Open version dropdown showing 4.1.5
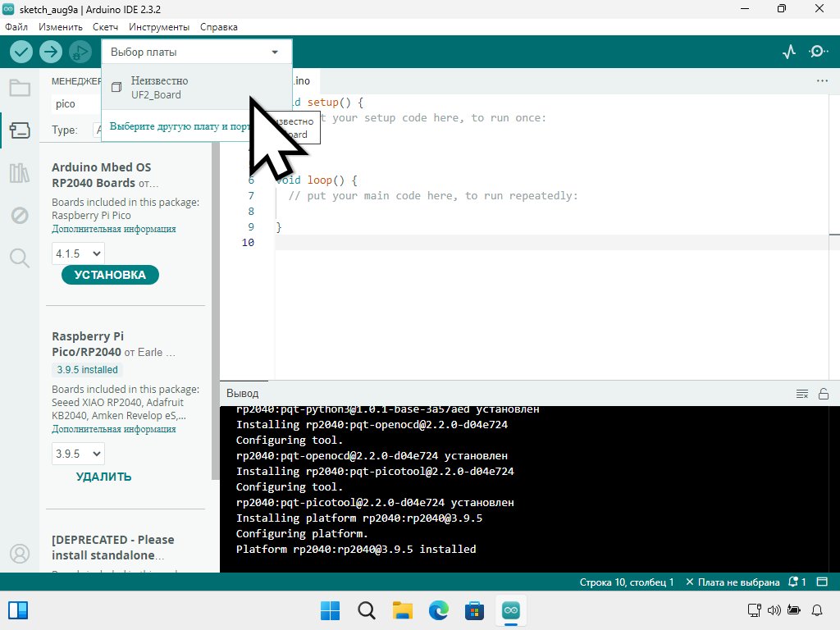This screenshot has width=840, height=630. tap(78, 253)
